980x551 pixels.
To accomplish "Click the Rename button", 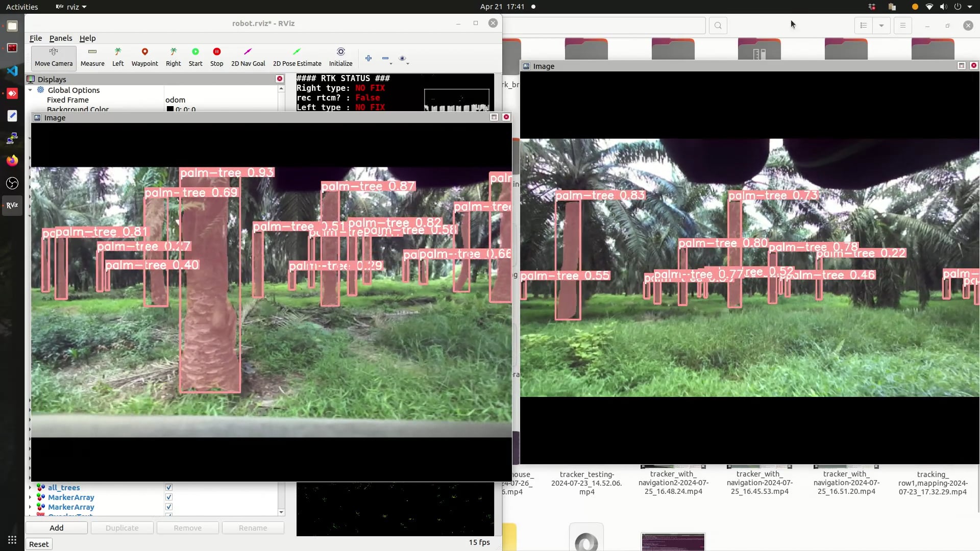I will (253, 528).
